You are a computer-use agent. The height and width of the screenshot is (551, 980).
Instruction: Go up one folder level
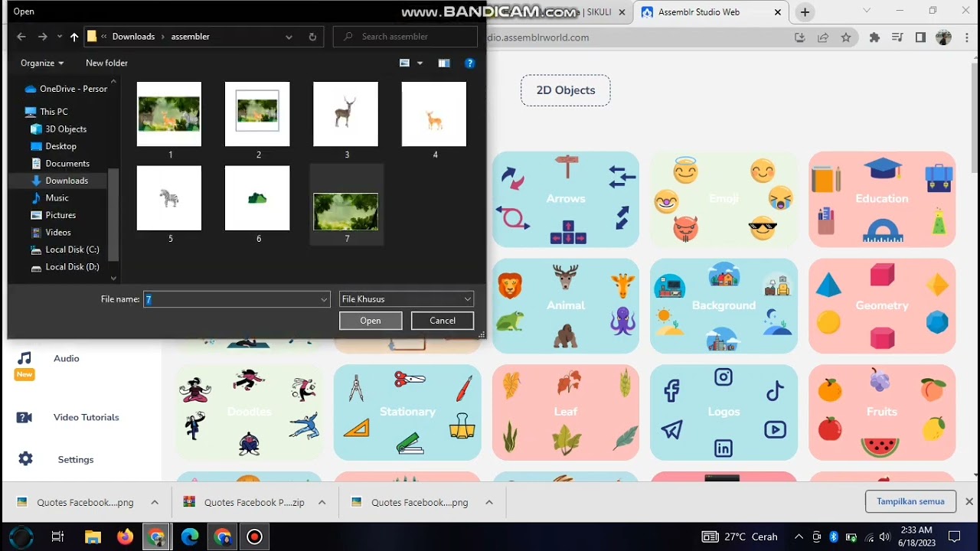click(74, 37)
